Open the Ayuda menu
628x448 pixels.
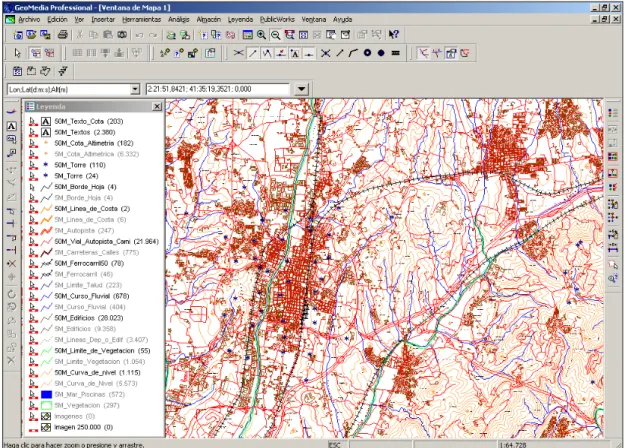[x=342, y=19]
